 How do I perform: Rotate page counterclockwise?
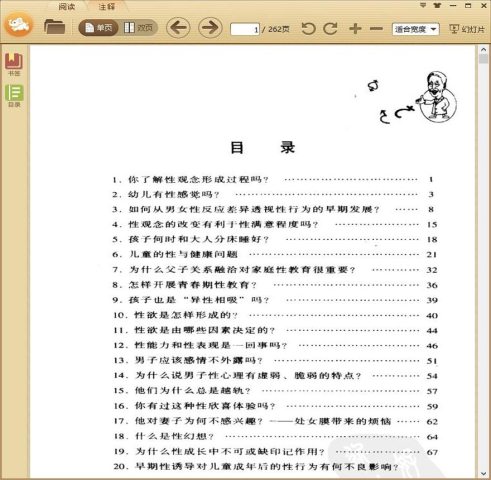coord(309,29)
